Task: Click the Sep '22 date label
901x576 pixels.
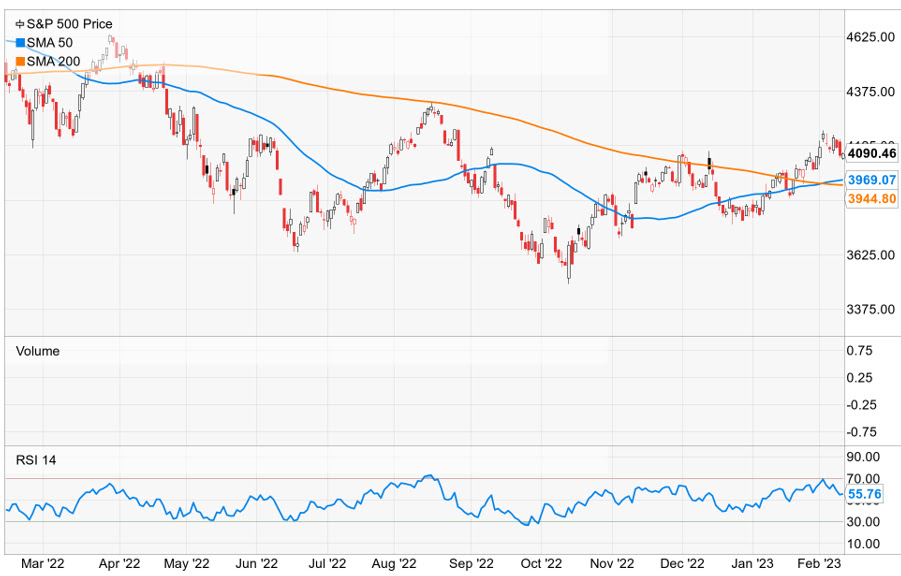Action: pyautogui.click(x=471, y=564)
